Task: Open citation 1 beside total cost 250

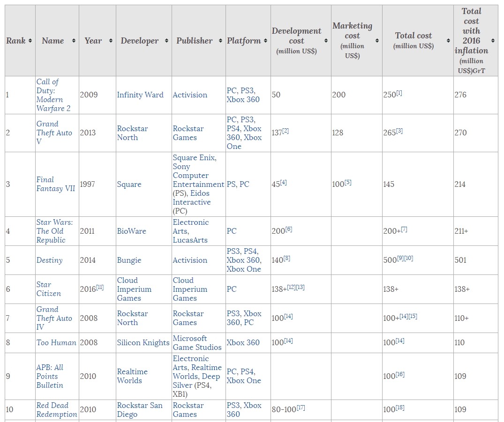Action: click(399, 93)
